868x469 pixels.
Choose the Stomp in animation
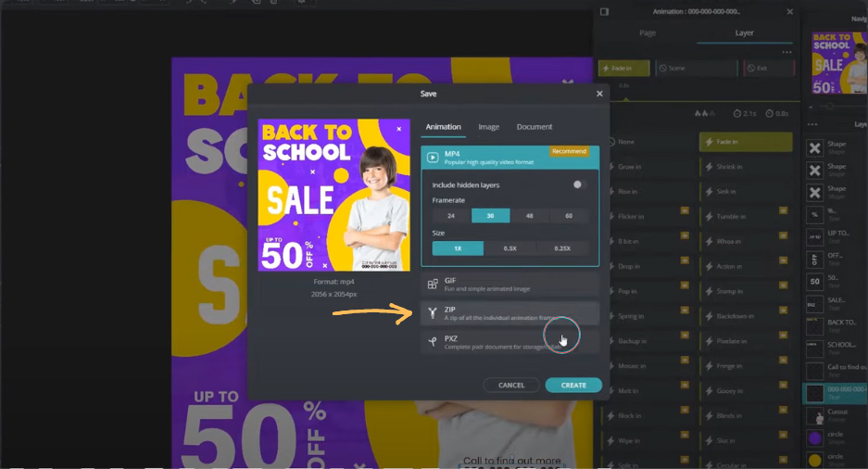tap(746, 291)
